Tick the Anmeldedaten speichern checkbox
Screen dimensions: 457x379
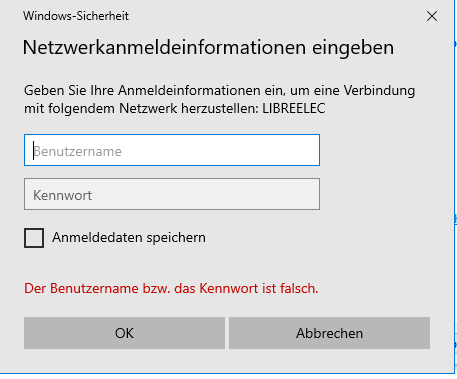pos(34,238)
